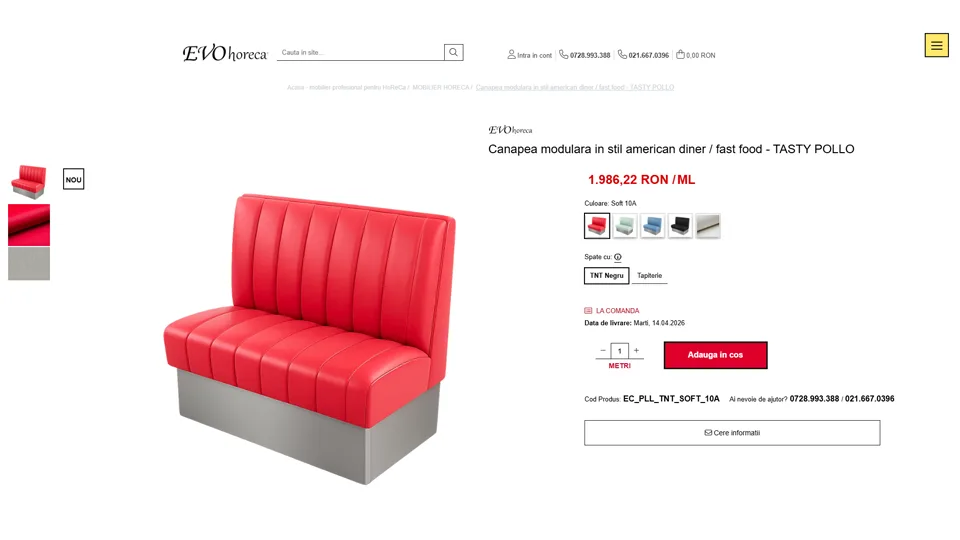Click the EVOhoreca header logo
Screen dimensions: 960x540
[x=225, y=53]
